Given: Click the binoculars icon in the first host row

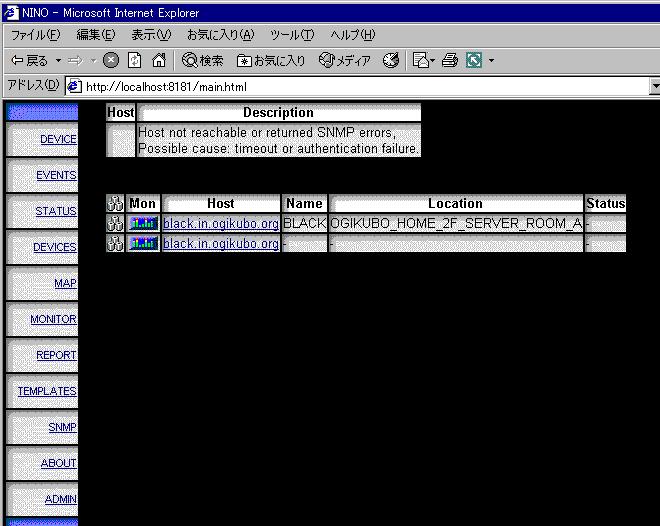Looking at the screenshot, I should [115, 224].
